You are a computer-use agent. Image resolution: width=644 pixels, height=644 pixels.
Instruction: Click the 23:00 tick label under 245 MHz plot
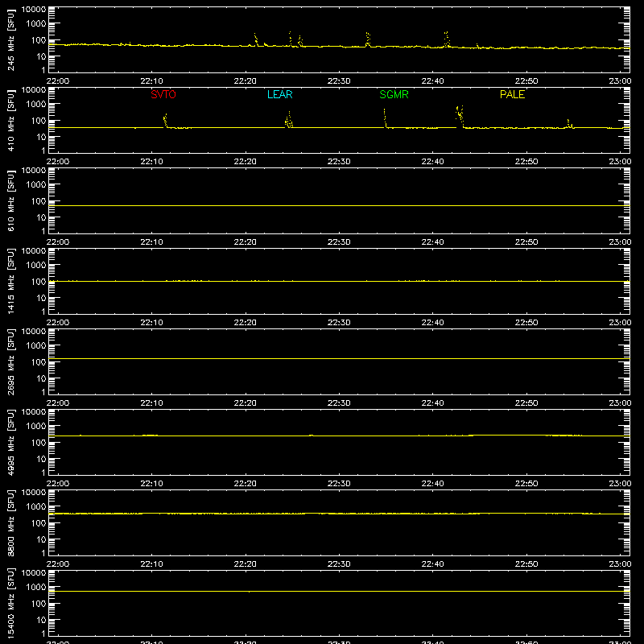pos(620,81)
